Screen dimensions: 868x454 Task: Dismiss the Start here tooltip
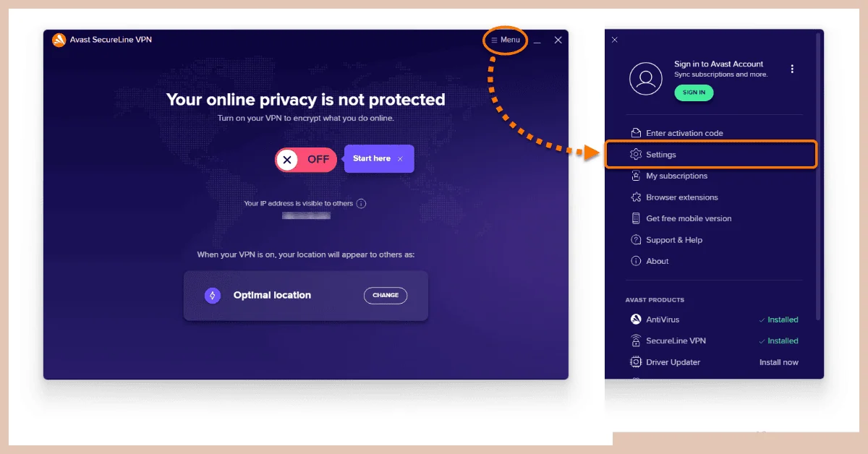coord(400,159)
